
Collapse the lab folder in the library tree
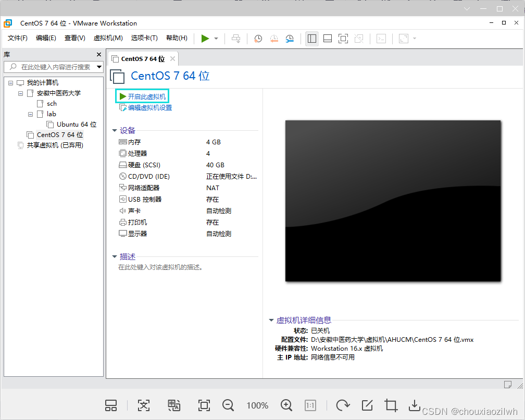point(30,114)
